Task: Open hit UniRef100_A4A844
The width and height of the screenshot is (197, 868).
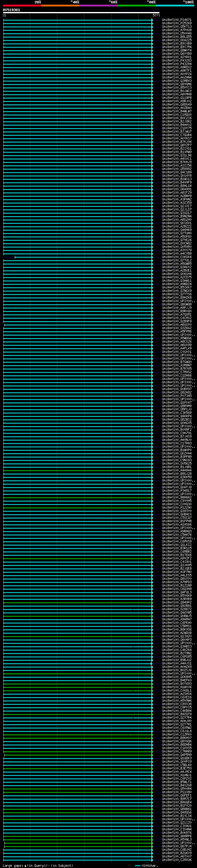Action: [x=176, y=470]
